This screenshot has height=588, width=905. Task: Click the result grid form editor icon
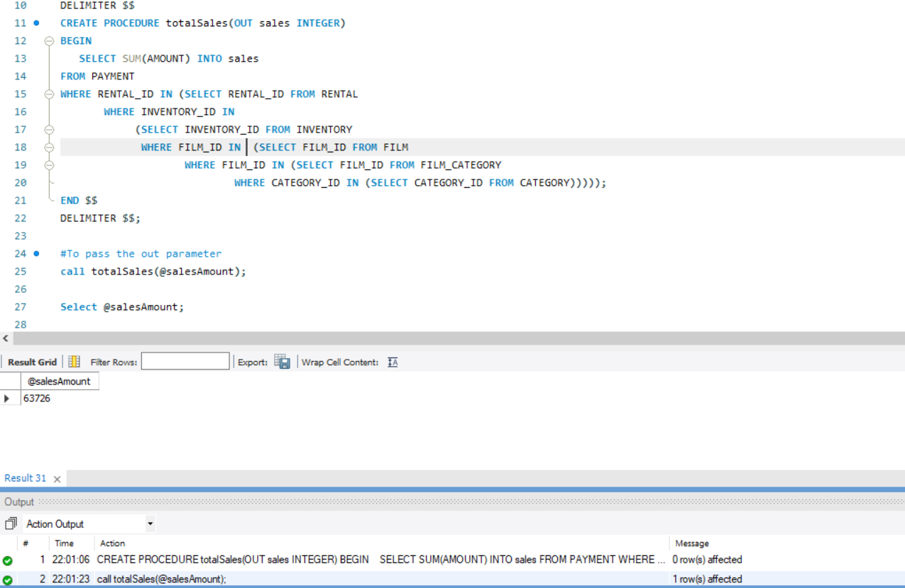74,362
